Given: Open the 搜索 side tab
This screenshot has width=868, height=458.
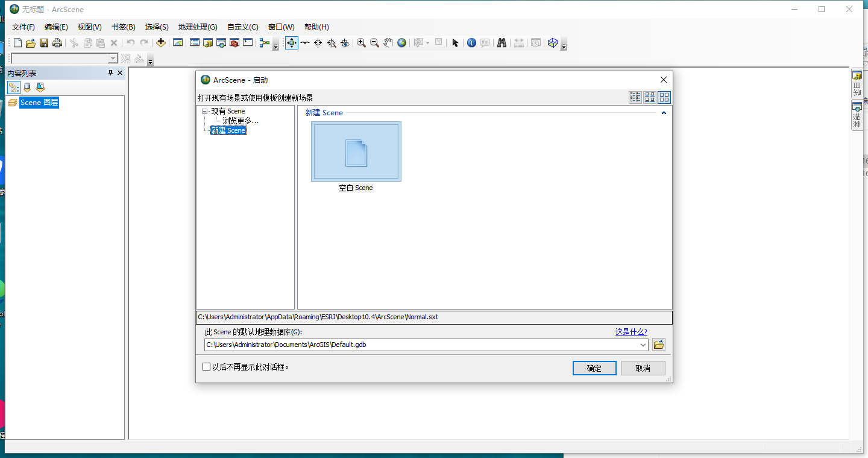Looking at the screenshot, I should click(x=857, y=115).
